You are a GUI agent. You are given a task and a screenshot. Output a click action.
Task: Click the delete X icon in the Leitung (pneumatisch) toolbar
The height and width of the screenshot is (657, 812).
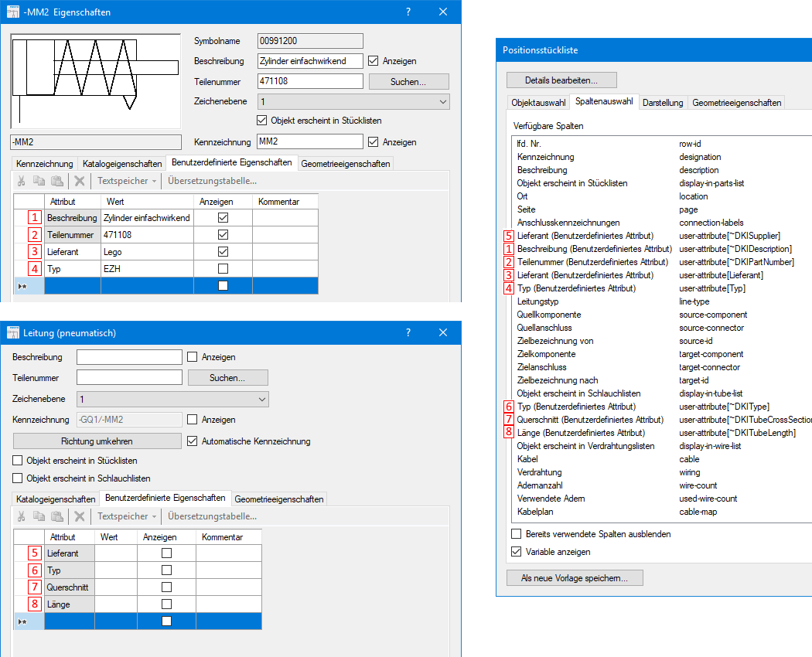(x=79, y=516)
